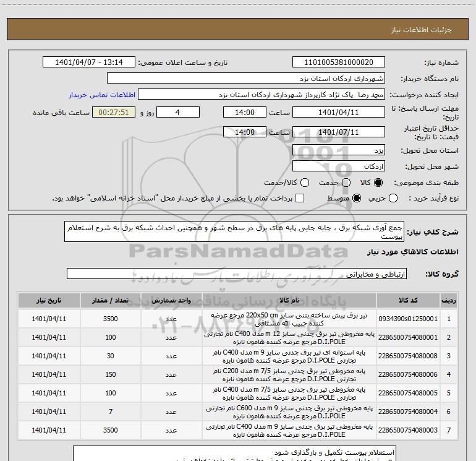Click the اطلاعات کالاهای مورد نیاز section heading
This screenshot has height=461, width=476.
pyautogui.click(x=413, y=252)
